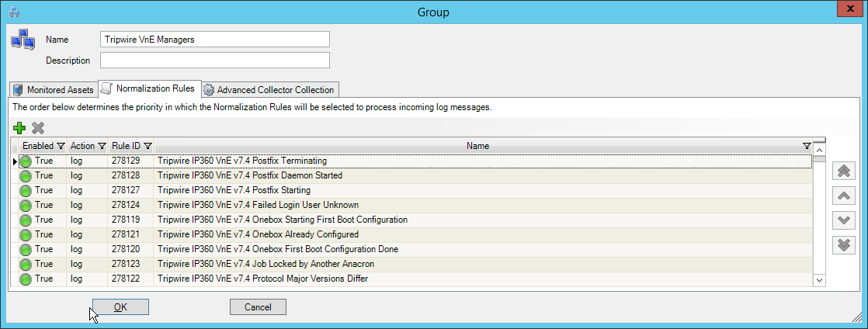Click the list scrollbar down arrow
Image resolution: width=868 pixels, height=329 pixels.
tap(820, 281)
